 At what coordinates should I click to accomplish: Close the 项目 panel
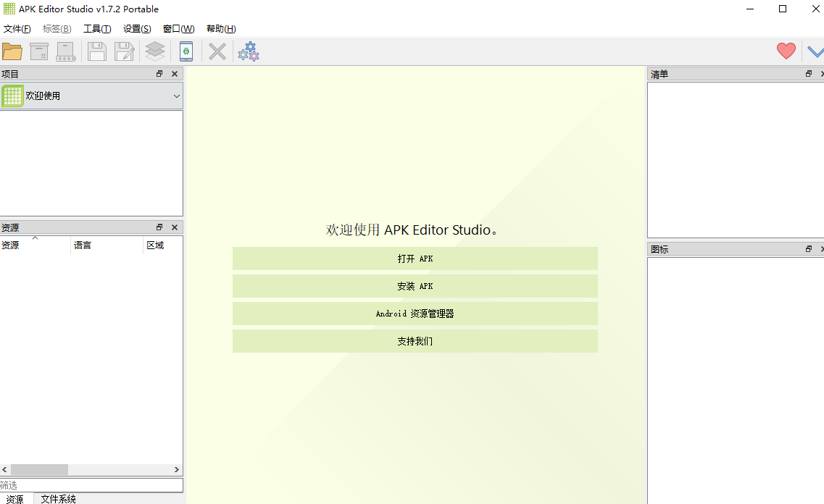[x=175, y=74]
